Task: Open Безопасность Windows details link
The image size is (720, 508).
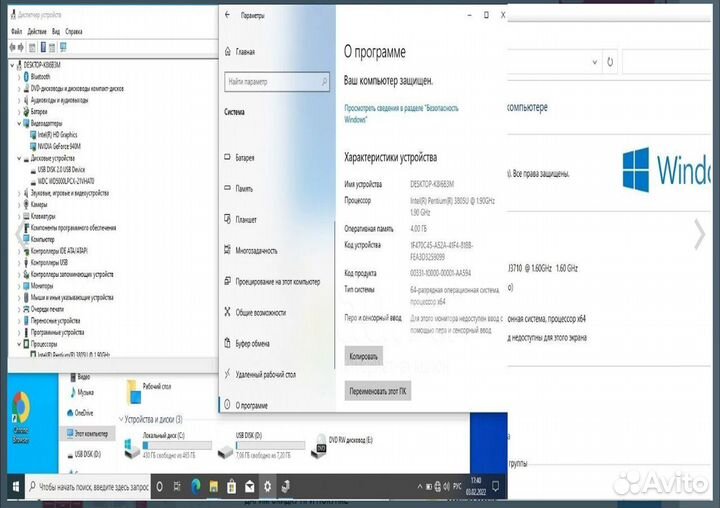Action: (401, 113)
